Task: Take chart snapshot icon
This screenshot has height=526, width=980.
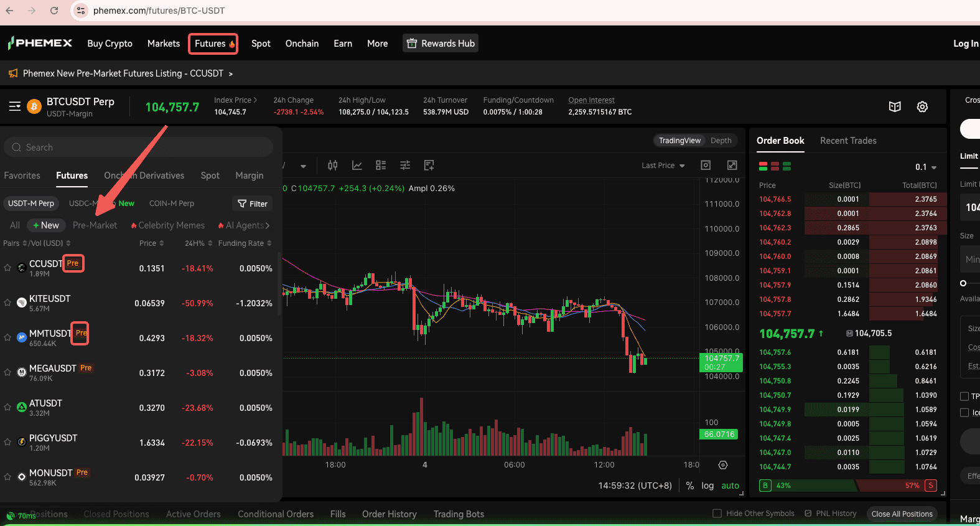Action: click(706, 165)
